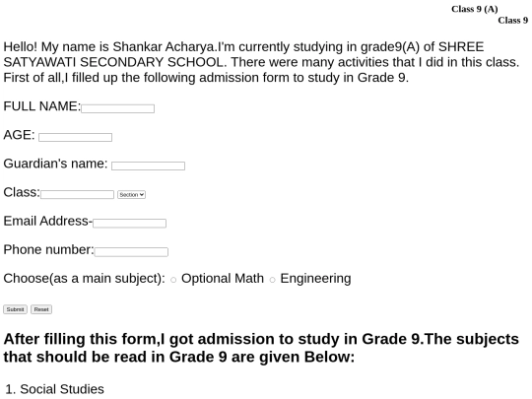The width and height of the screenshot is (532, 399).
Task: Click the 'FULL NAME:' label text
Action: click(x=42, y=106)
